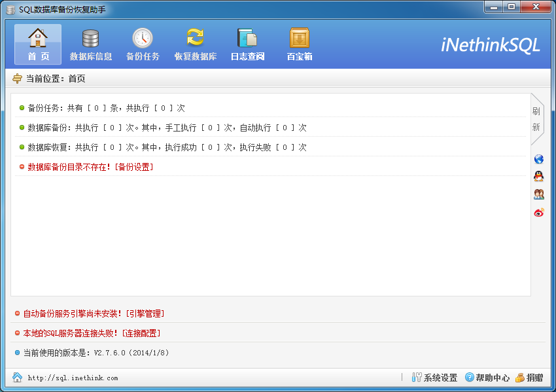Click the user group icon in sidebar
The height and width of the screenshot is (392, 556).
(x=539, y=194)
